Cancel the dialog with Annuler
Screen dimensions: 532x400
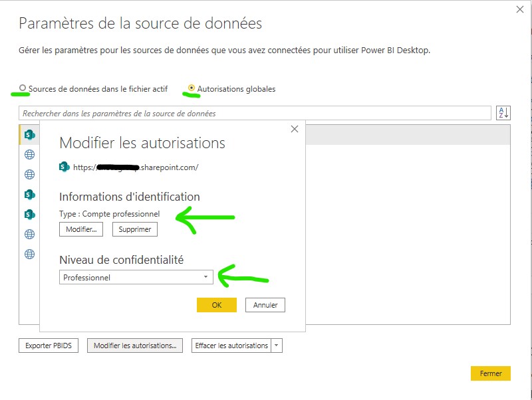click(265, 305)
